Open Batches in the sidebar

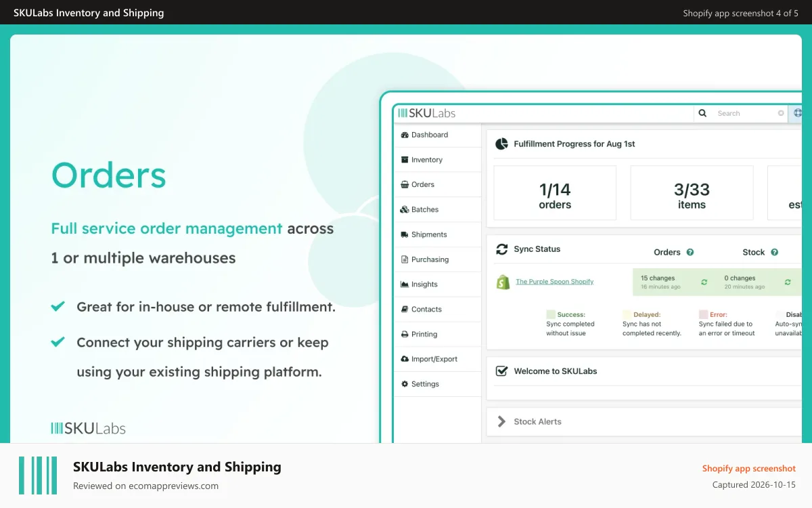pos(438,209)
